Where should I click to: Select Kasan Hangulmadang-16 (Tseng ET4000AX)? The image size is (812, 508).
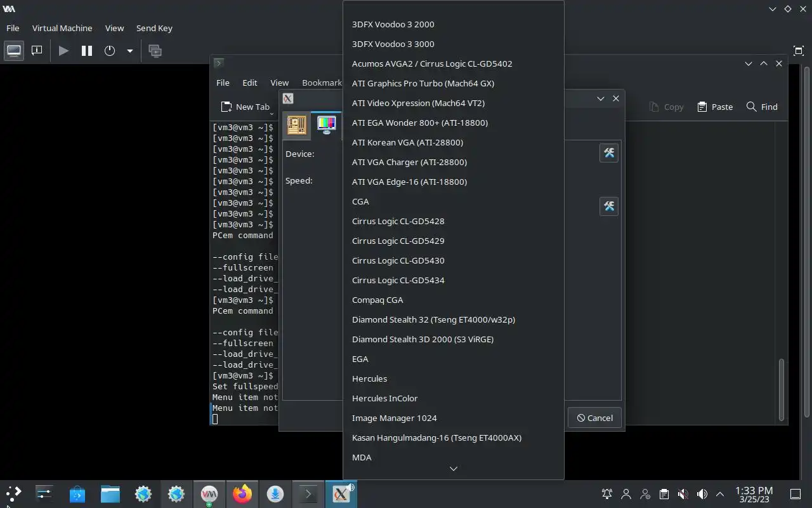click(454, 438)
